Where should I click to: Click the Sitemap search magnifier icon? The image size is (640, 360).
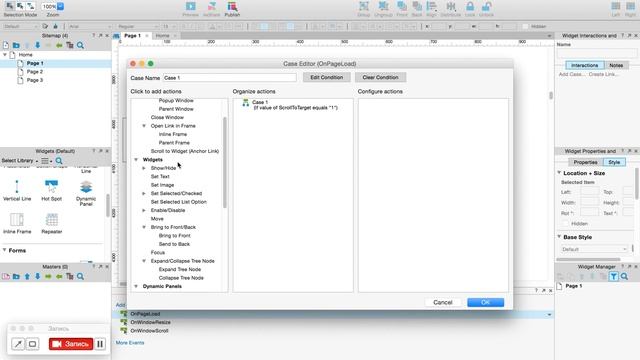(80, 45)
